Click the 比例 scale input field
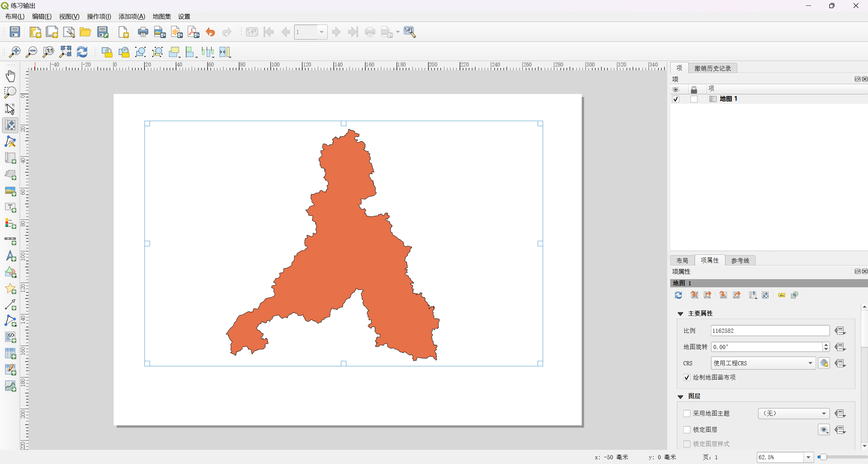 tap(770, 331)
